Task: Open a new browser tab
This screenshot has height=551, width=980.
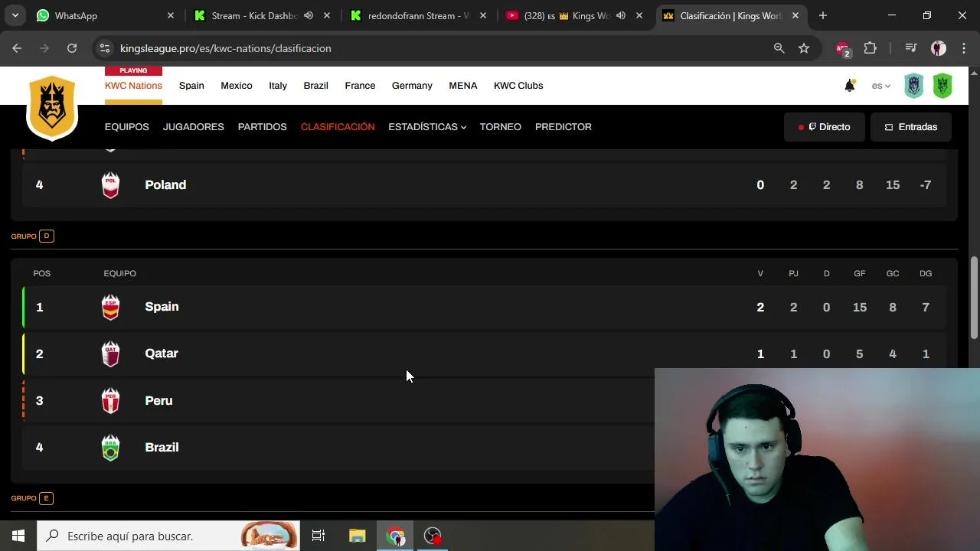Action: pos(823,15)
